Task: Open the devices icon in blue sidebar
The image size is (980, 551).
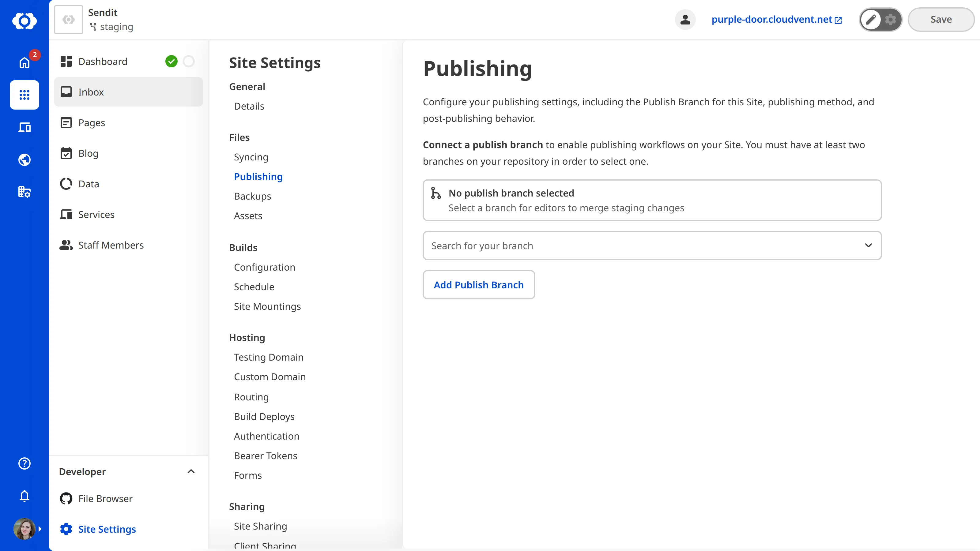Action: [24, 127]
